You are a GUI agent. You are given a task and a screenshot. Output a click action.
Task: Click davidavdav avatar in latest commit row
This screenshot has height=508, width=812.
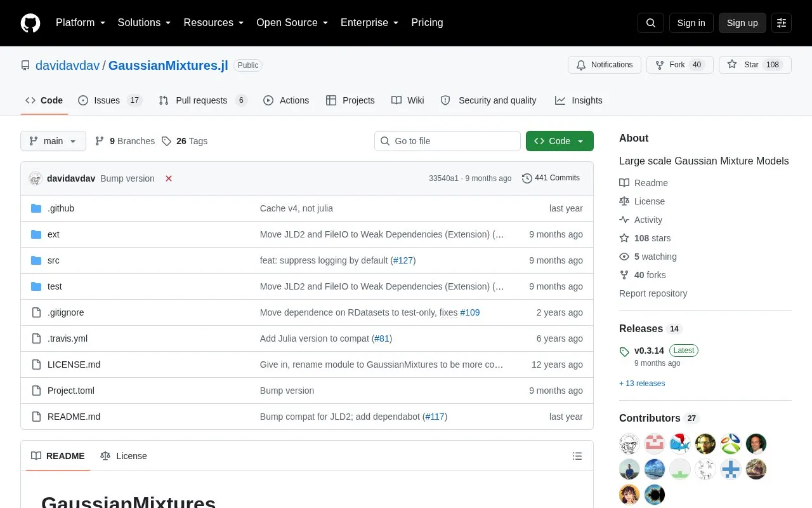click(36, 178)
